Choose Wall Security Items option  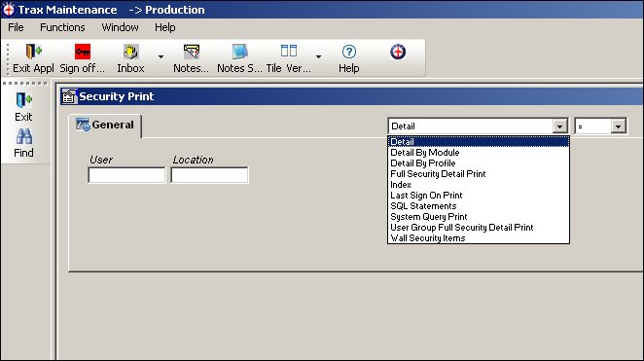[479, 237]
